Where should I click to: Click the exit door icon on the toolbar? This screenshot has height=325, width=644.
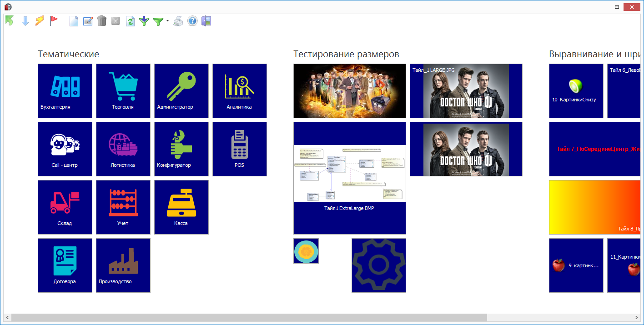click(206, 20)
